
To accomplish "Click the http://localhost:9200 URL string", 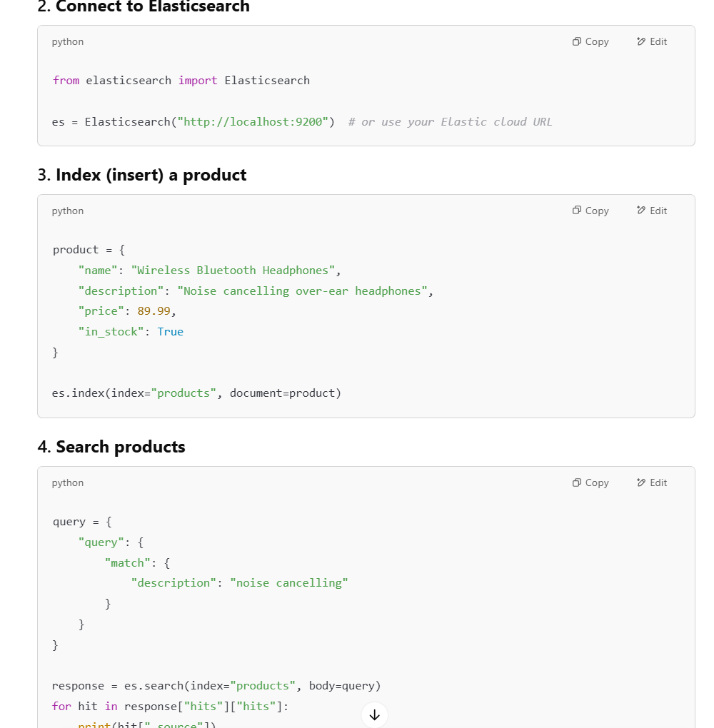I will [256, 122].
